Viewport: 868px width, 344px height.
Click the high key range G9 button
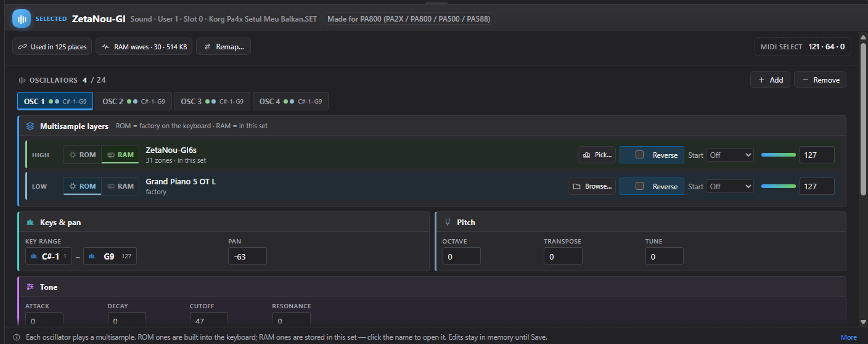(110, 256)
